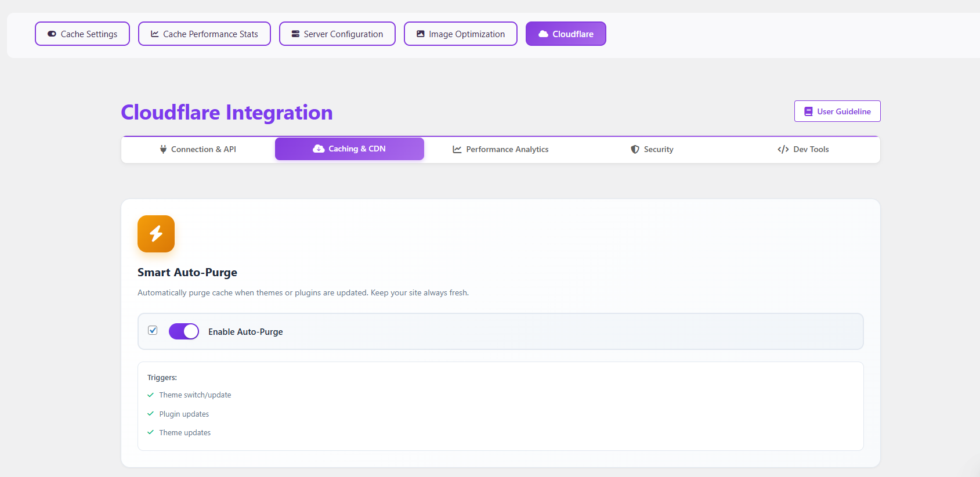Open the User Guideline button
The image size is (980, 477).
[x=837, y=111]
